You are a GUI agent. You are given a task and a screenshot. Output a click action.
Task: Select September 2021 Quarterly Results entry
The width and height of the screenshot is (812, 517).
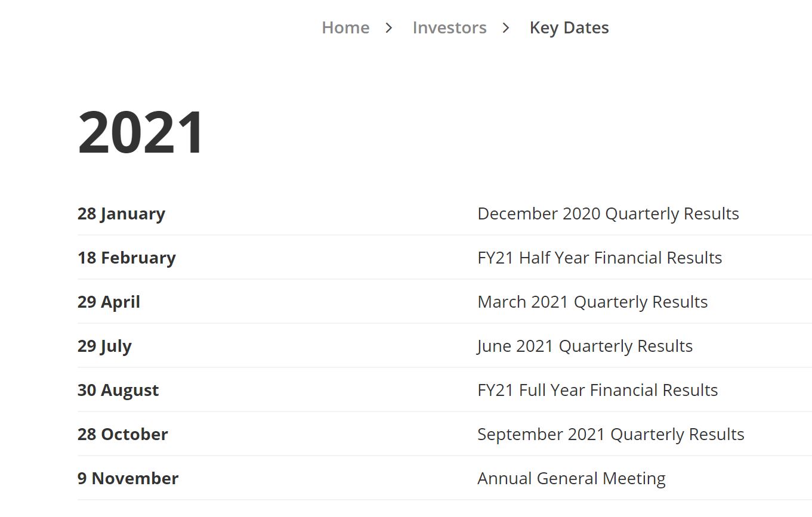coord(611,434)
